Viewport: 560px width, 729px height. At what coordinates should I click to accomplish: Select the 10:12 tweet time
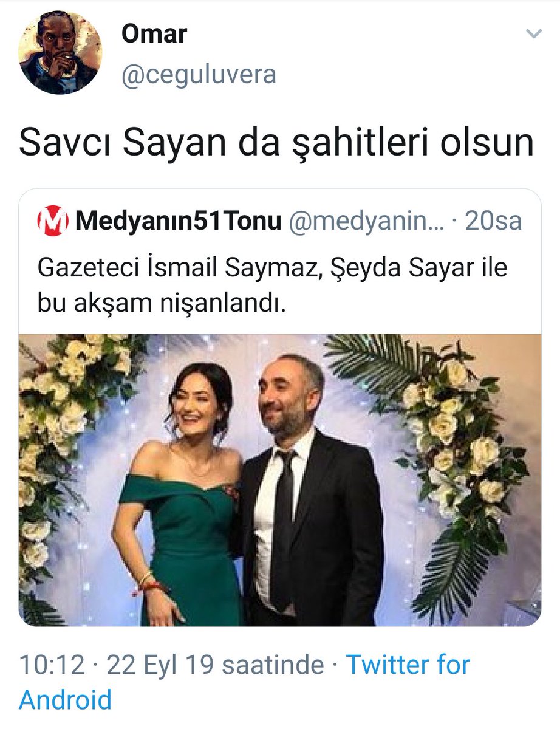click(51, 665)
